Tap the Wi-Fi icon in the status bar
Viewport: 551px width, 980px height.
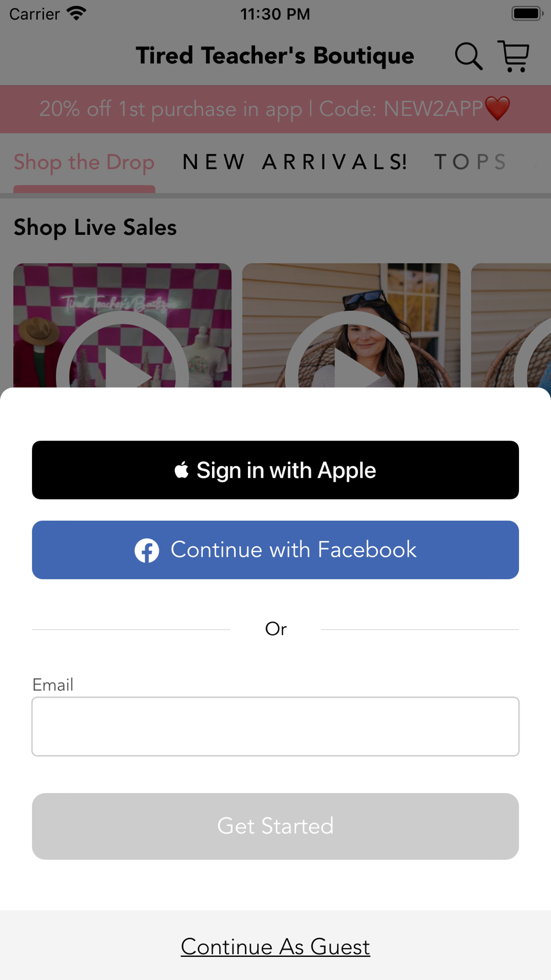77,13
